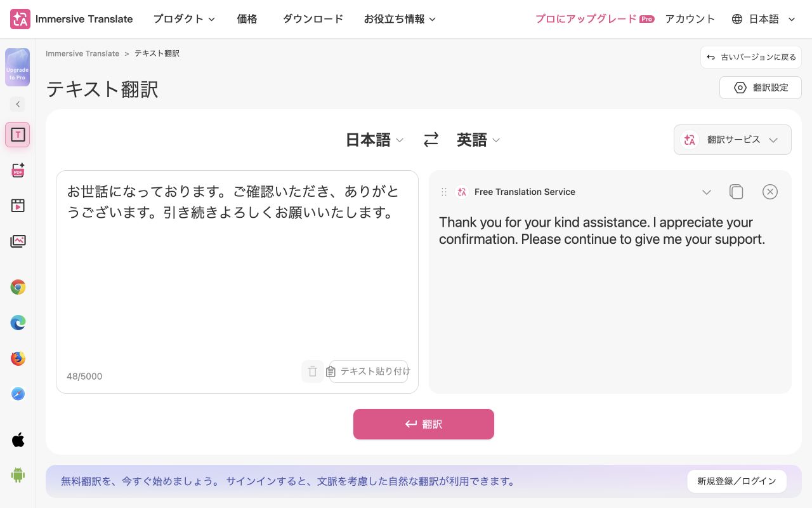The image size is (812, 508).
Task: Click the Firefox browser icon in sidebar
Action: [18, 359]
